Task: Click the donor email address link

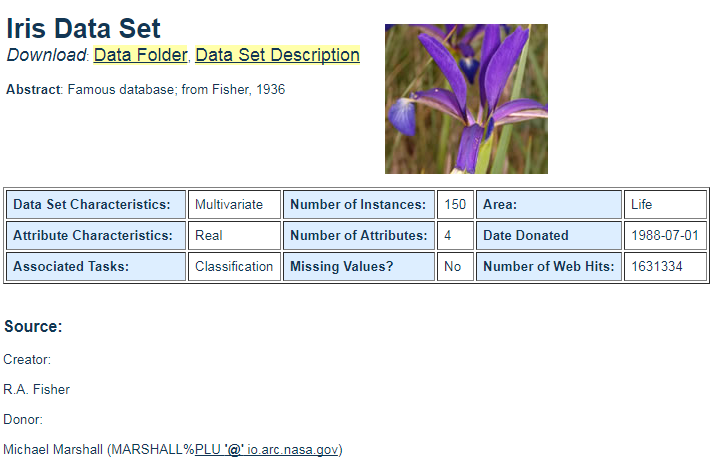Action: pyautogui.click(x=267, y=450)
